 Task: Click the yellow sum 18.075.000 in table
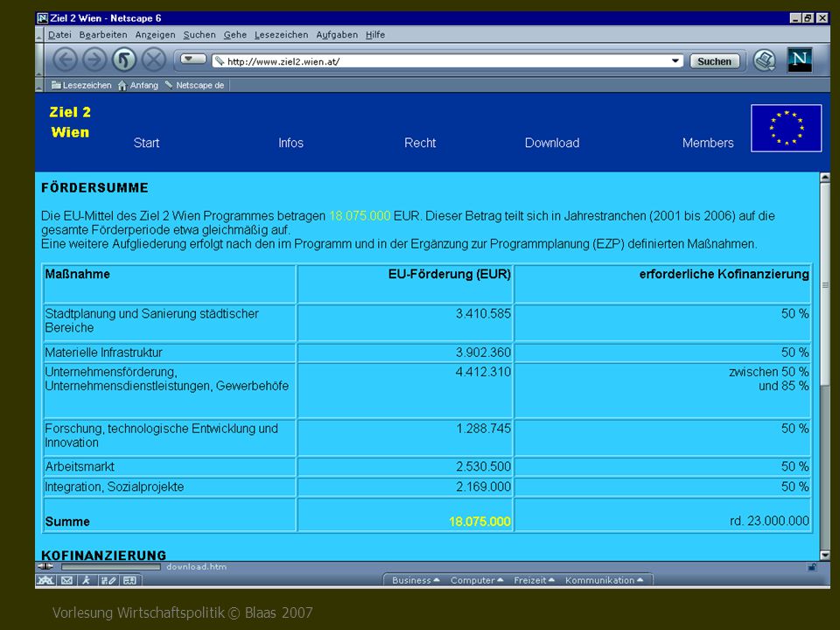pyautogui.click(x=479, y=521)
